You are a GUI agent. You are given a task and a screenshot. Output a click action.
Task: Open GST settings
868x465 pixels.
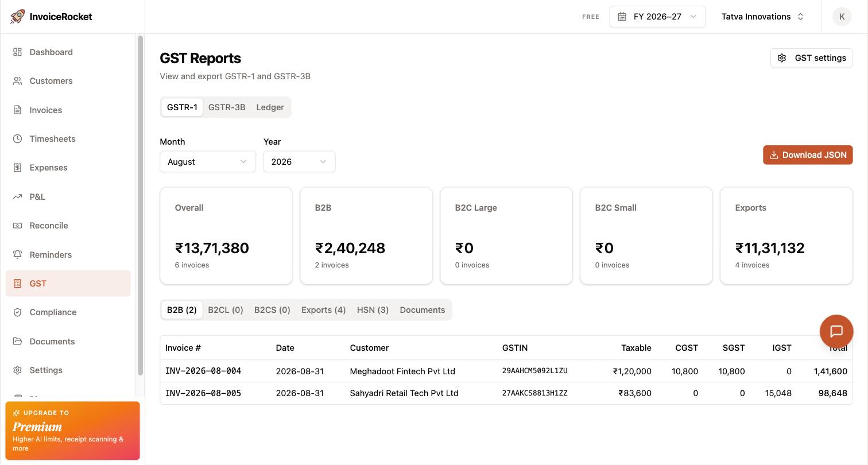[x=812, y=58]
